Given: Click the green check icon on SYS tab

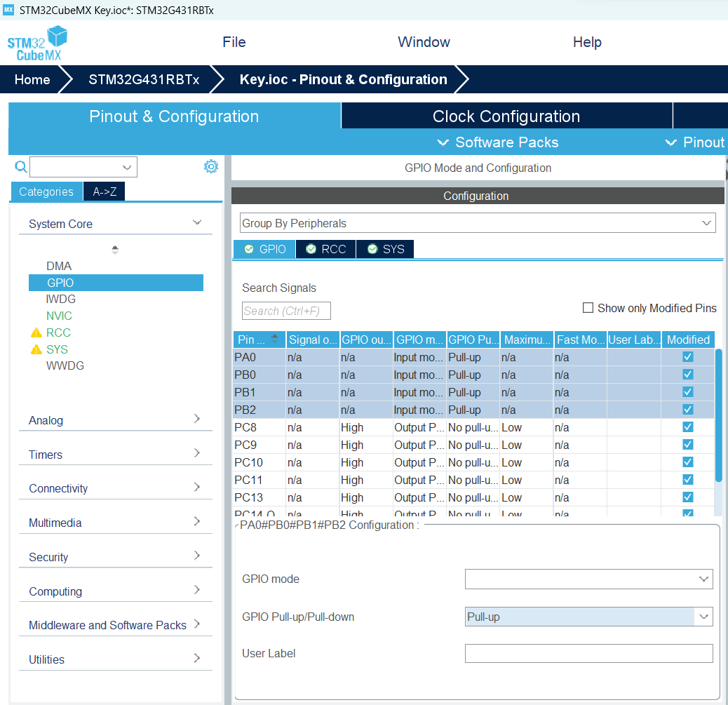Looking at the screenshot, I should 372,249.
